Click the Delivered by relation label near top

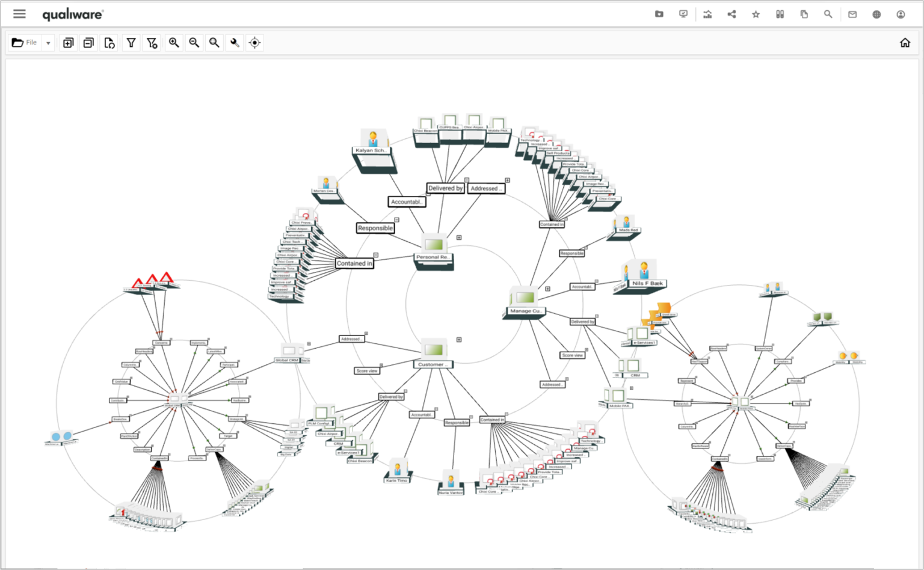pos(445,188)
